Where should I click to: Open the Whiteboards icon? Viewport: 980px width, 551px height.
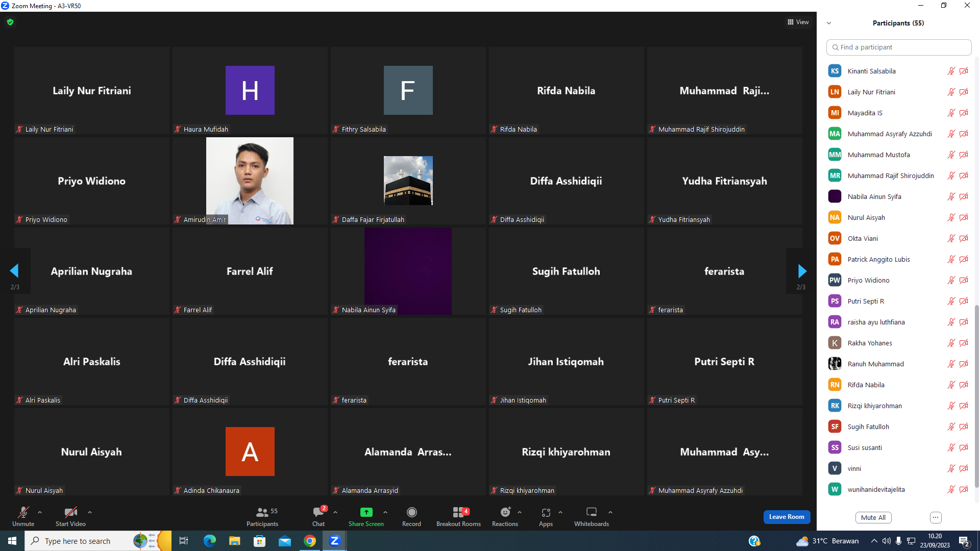click(x=592, y=512)
